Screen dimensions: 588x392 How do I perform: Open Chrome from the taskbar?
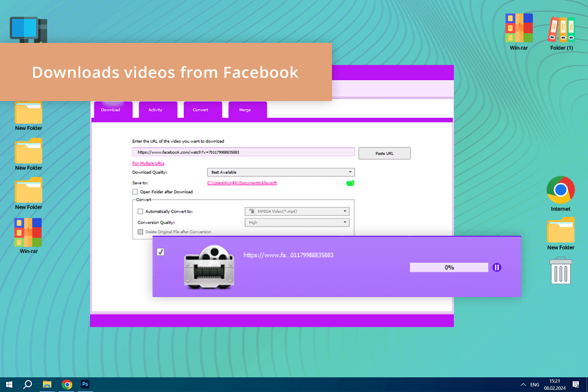[x=67, y=385]
